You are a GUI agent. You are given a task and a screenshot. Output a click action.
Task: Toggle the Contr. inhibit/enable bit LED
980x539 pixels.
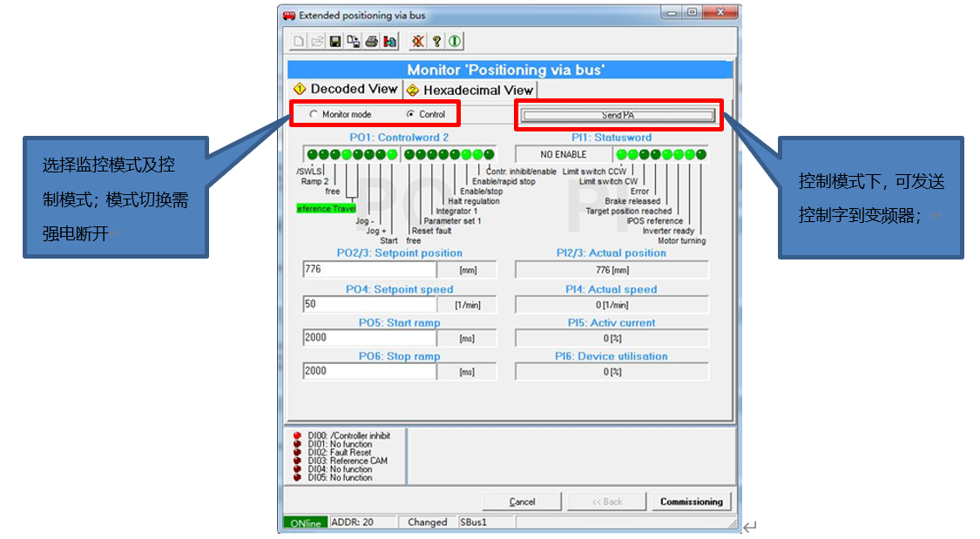click(x=489, y=154)
